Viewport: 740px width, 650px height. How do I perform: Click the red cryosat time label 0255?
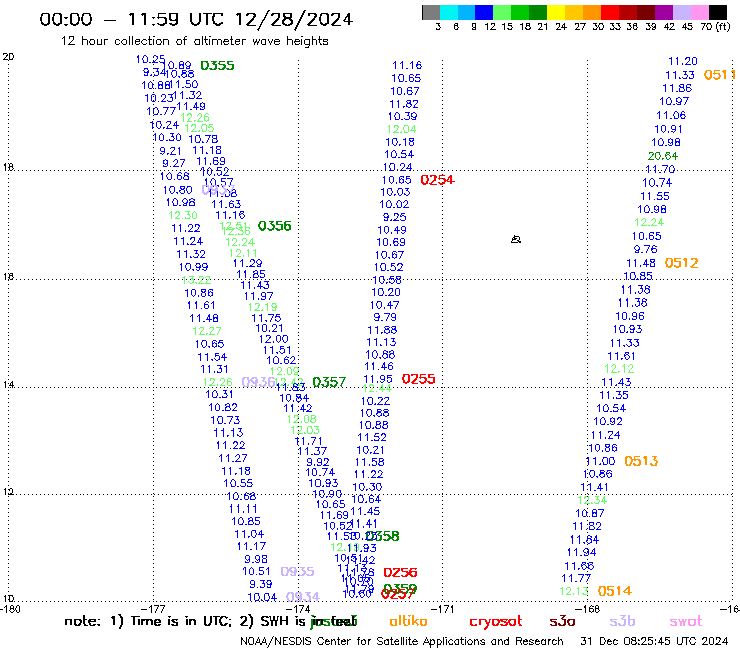tap(418, 379)
